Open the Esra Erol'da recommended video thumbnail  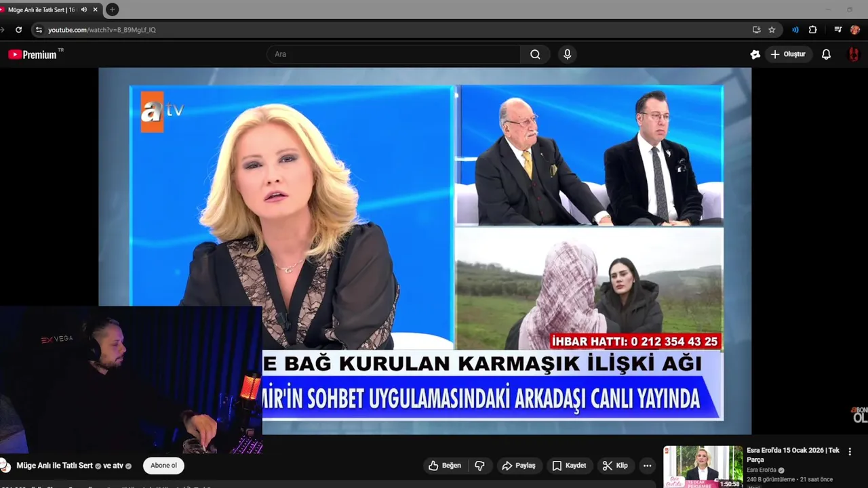coord(703,467)
